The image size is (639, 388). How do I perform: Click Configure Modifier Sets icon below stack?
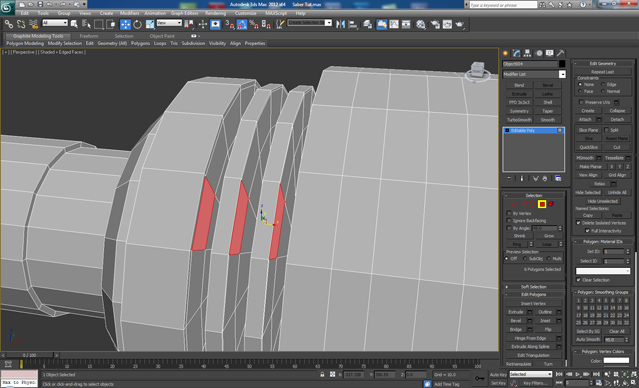[558, 179]
